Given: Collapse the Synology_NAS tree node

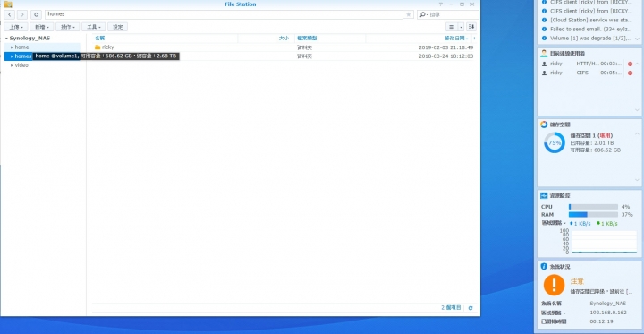Looking at the screenshot, I should (x=6, y=39).
